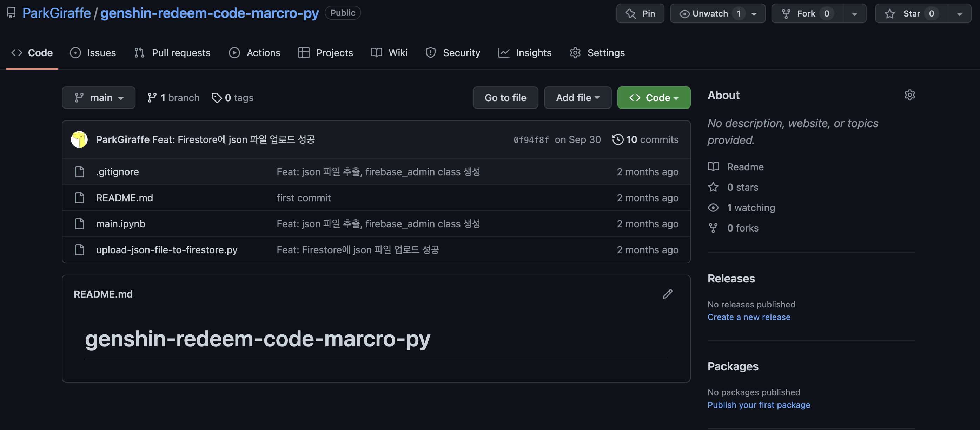Click the About section gear icon
Viewport: 980px width, 430px height.
point(909,95)
